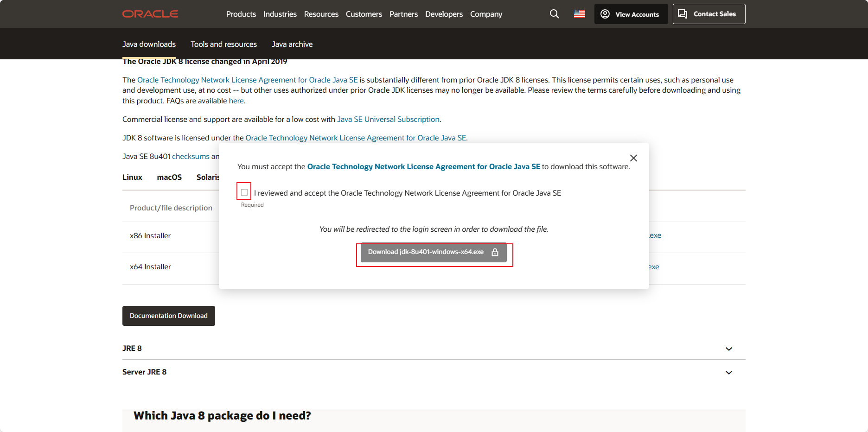Click the US flag country selector
The width and height of the screenshot is (868, 432).
580,14
